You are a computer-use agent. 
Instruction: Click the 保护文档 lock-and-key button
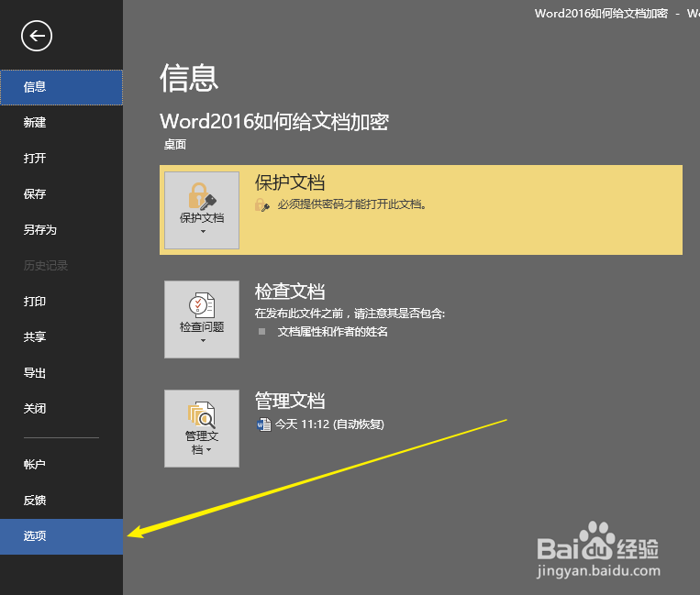coord(202,210)
